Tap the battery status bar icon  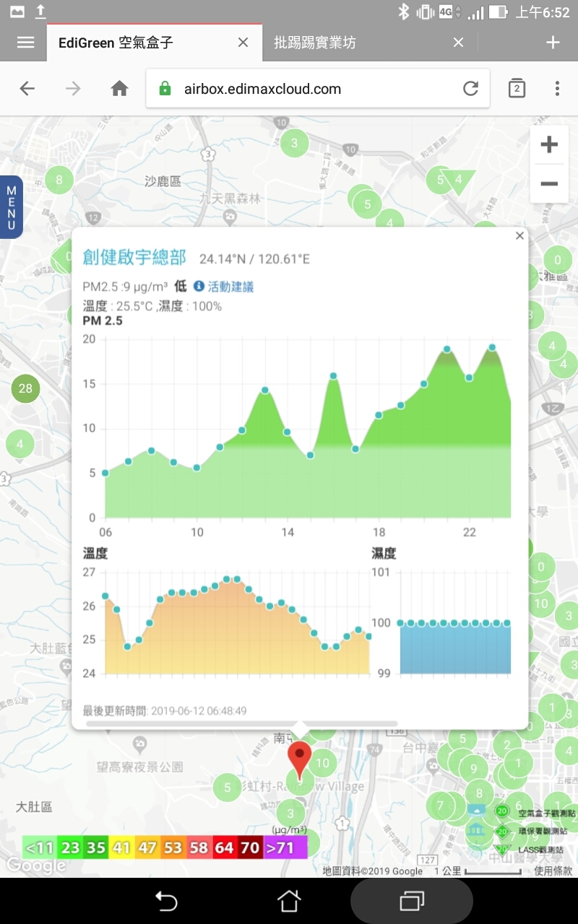(498, 12)
